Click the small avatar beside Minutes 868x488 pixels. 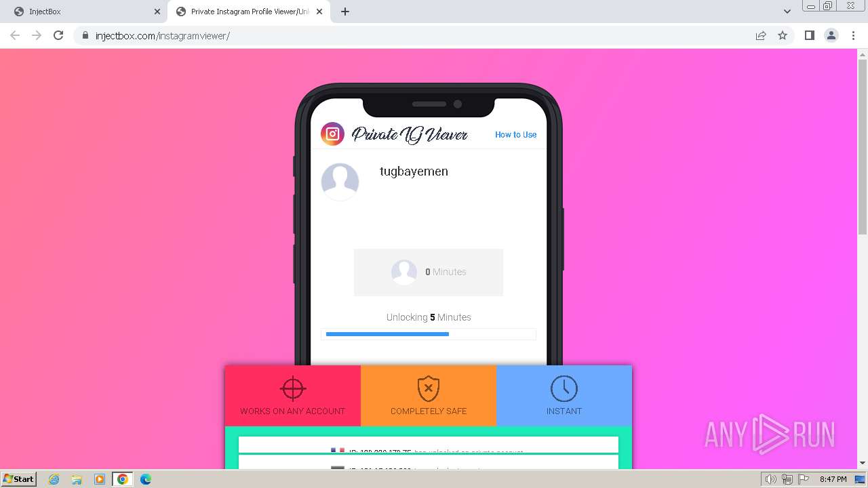[404, 272]
